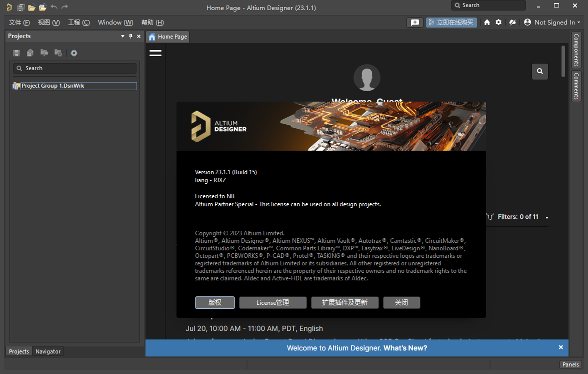Click the guest profile avatar

pos(367,78)
